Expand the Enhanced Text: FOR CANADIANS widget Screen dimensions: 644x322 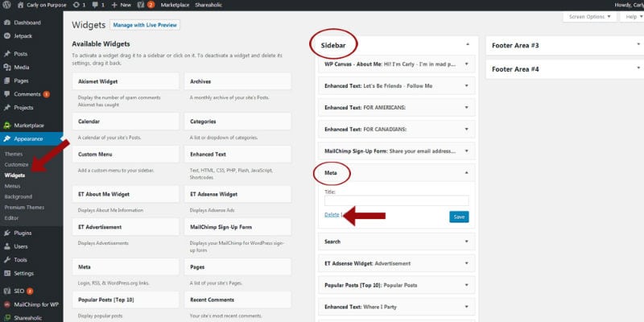click(467, 130)
